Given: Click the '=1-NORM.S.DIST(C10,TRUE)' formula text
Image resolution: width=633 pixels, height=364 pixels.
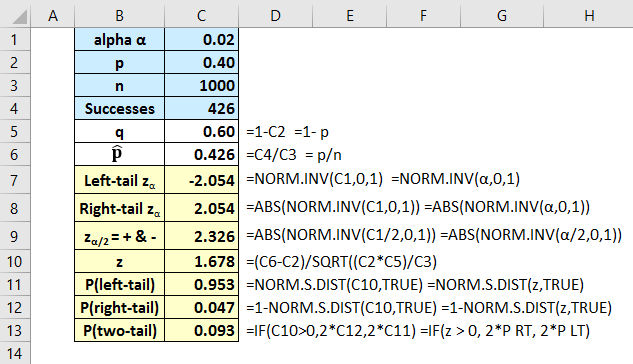Looking at the screenshot, I should coord(342,308).
